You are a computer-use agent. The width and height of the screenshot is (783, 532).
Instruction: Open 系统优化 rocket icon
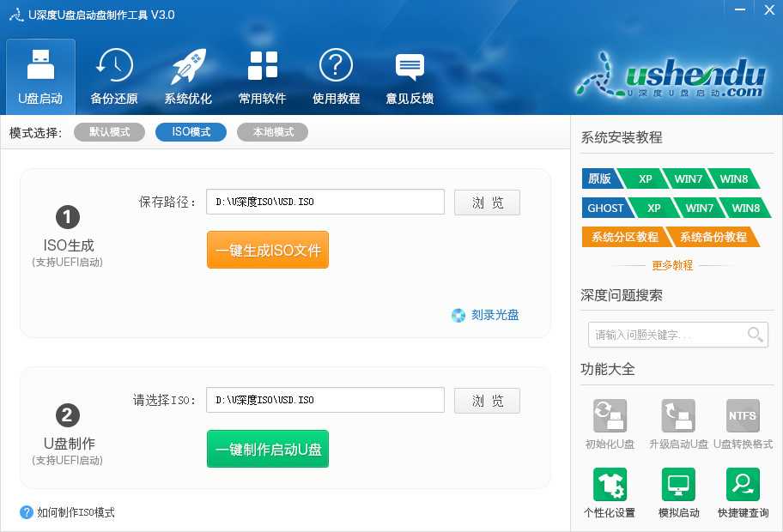(x=188, y=66)
